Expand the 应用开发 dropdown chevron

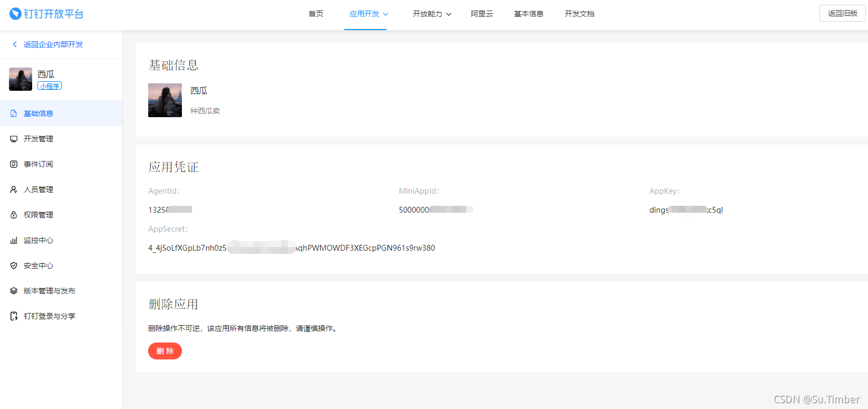(385, 14)
